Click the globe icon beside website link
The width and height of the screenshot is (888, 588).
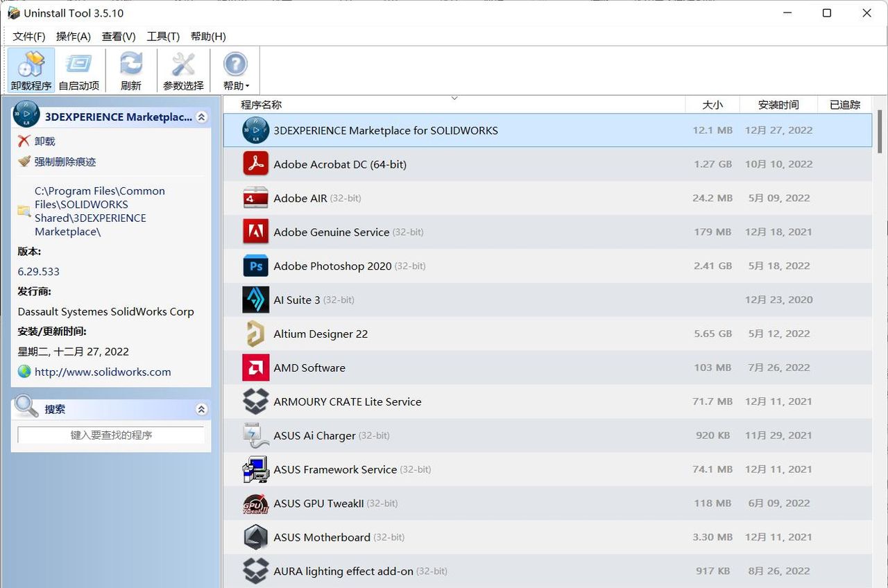tap(24, 372)
